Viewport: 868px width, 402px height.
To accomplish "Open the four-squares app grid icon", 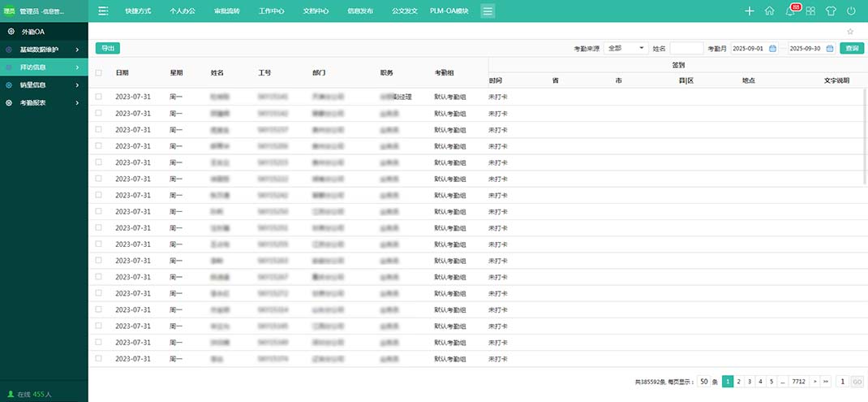I will (x=810, y=11).
